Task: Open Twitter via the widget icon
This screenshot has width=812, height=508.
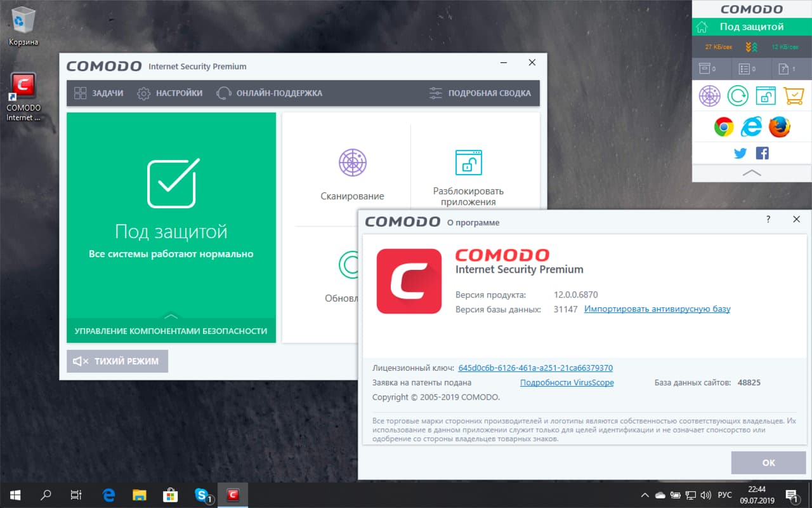Action: (x=740, y=153)
